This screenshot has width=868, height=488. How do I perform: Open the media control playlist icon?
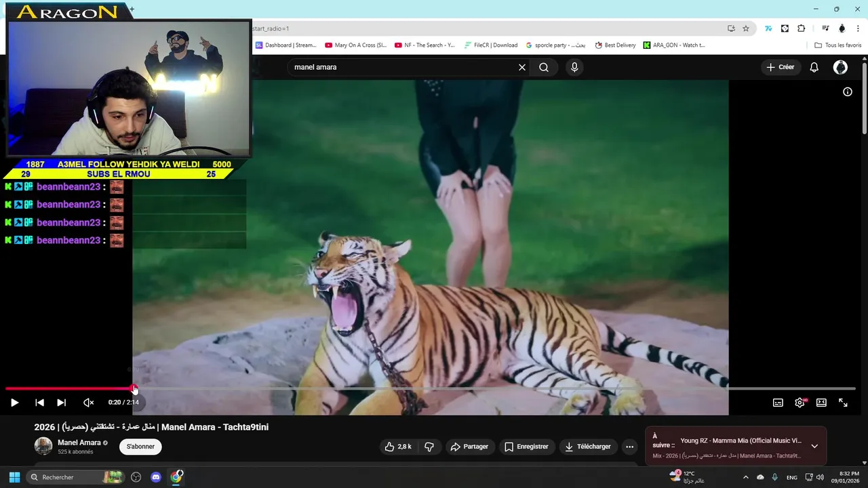point(825,28)
